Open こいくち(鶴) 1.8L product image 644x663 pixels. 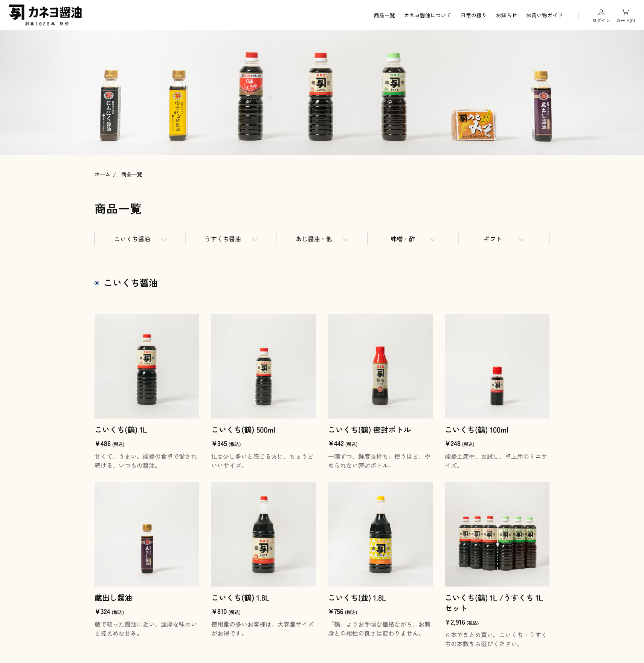264,534
